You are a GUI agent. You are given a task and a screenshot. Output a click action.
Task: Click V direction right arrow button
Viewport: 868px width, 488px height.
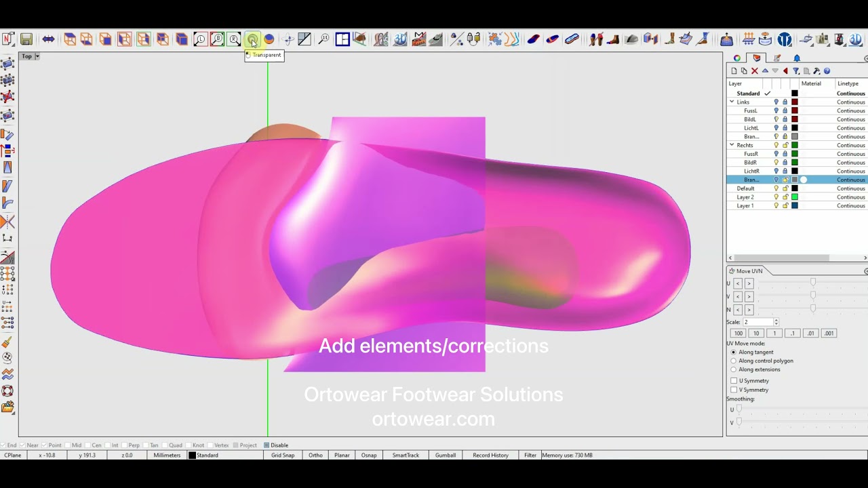749,297
